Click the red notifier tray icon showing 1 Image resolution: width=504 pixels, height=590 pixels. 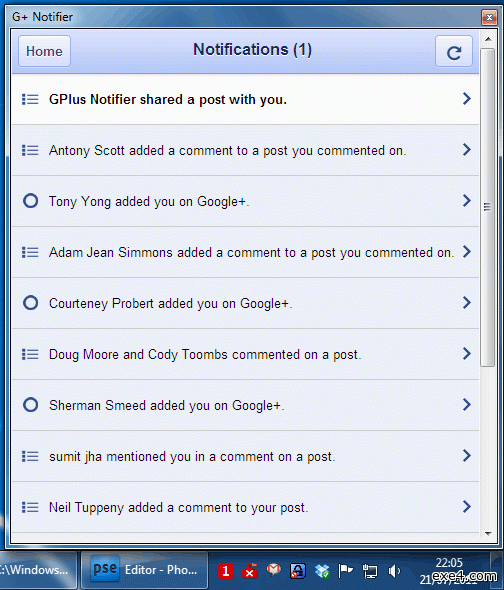click(226, 571)
